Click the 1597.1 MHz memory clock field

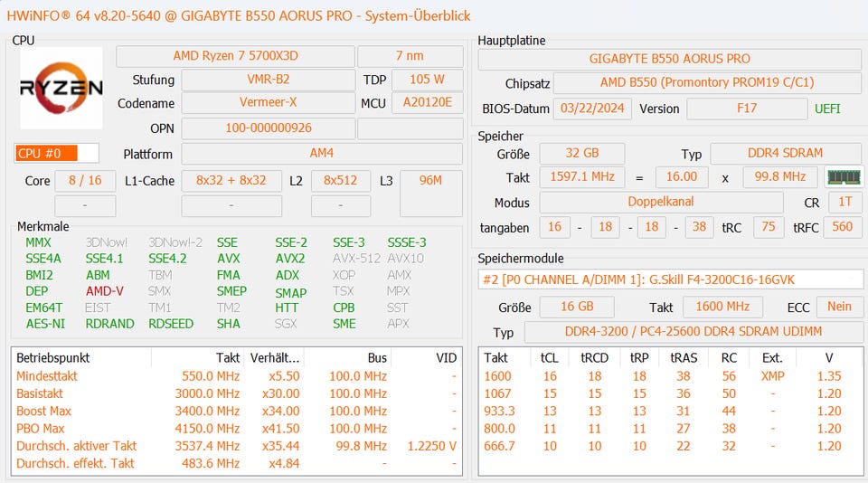click(581, 177)
